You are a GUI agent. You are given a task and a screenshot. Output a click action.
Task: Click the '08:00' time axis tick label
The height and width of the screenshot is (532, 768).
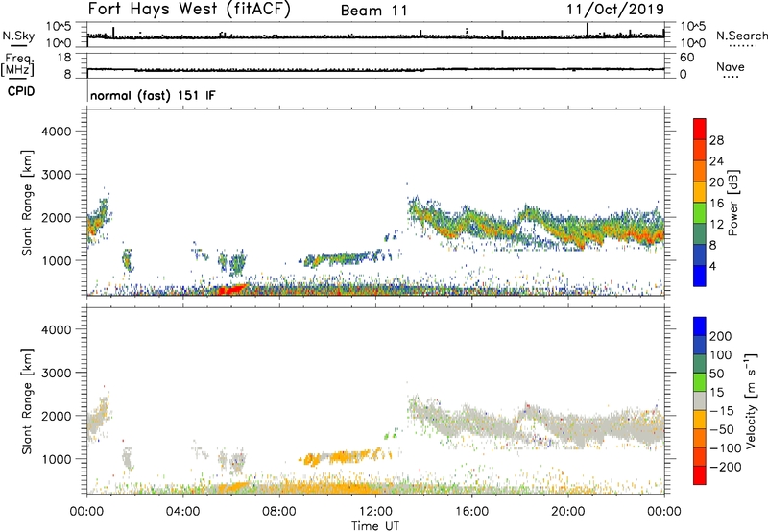pyautogui.click(x=279, y=512)
